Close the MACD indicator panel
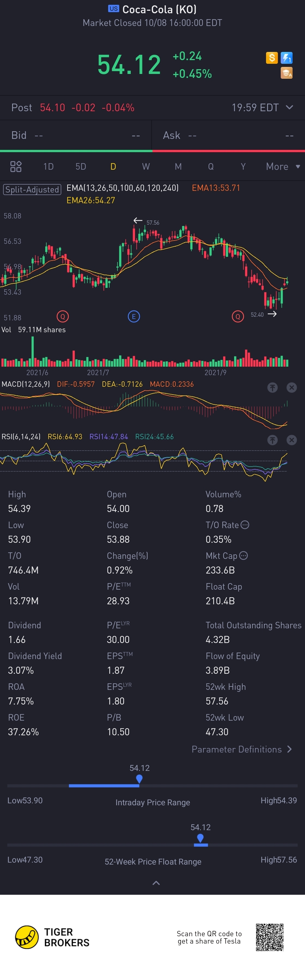This screenshot has width=305, height=980. [x=292, y=387]
